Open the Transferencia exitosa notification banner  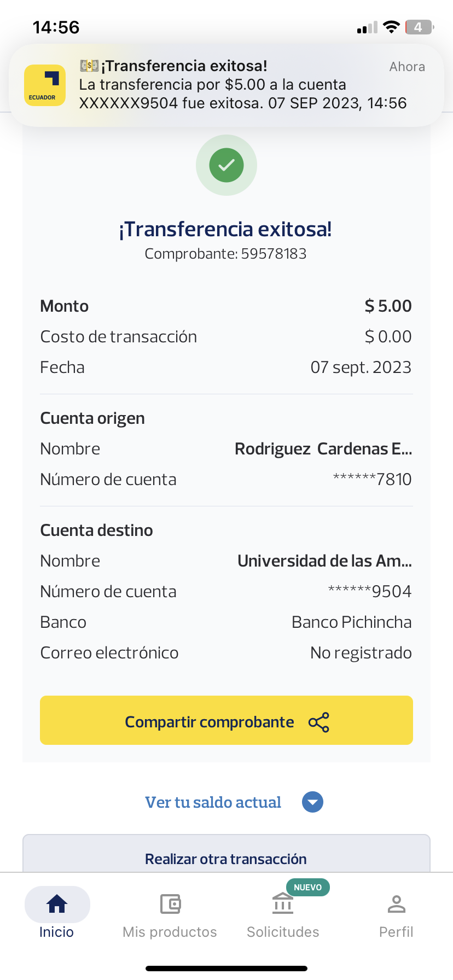[x=241, y=85]
